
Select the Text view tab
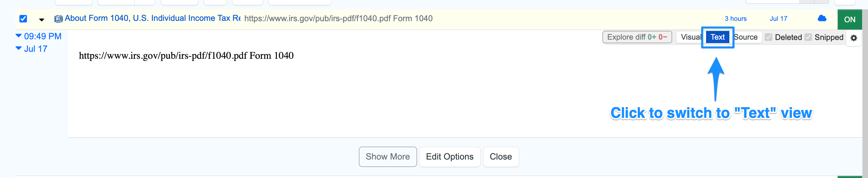[718, 37]
